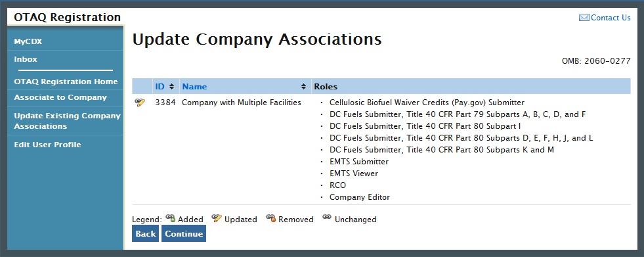This screenshot has width=644, height=257.
Task: Click the Updated pencil icon beside ID 3384
Action: click(140, 103)
